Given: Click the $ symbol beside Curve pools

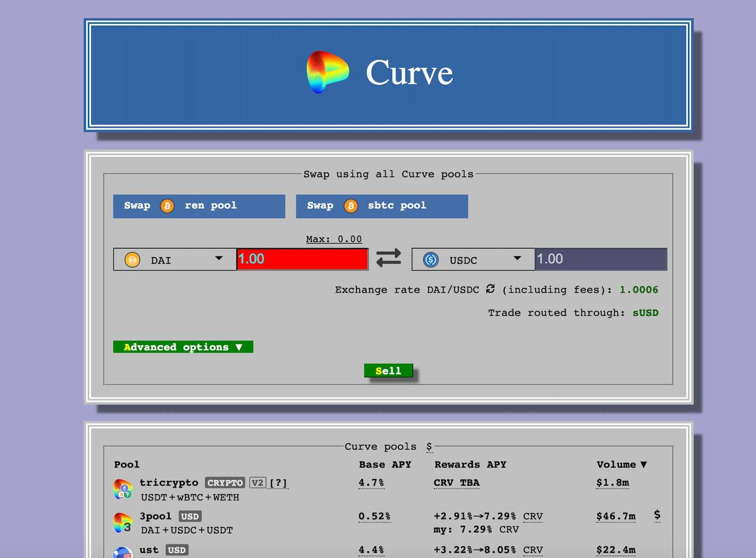Looking at the screenshot, I should tap(429, 447).
